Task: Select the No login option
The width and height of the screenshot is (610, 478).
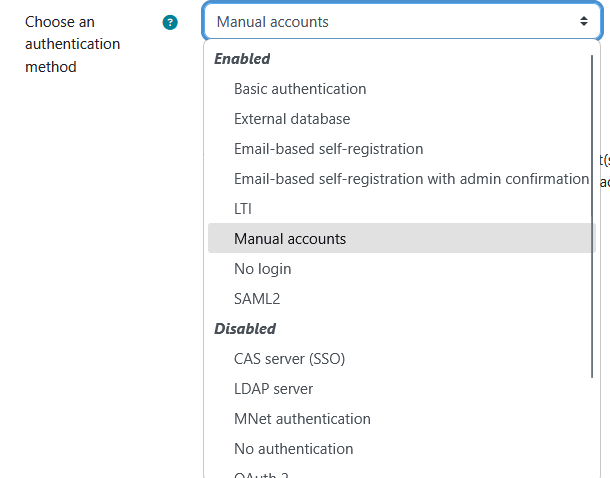Action: (x=262, y=269)
